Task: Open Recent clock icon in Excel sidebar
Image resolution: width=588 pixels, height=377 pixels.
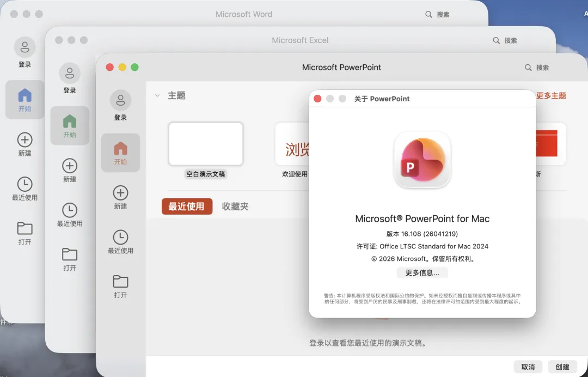Action: pos(70,210)
